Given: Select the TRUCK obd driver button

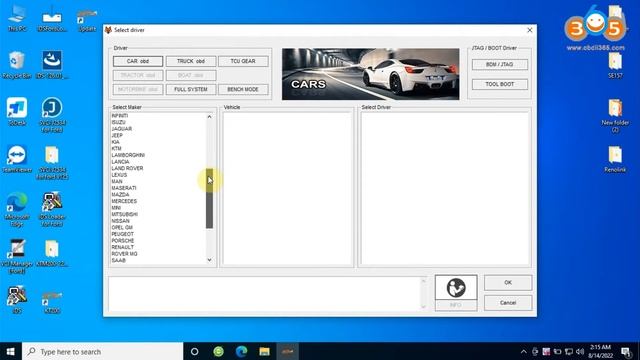Looking at the screenshot, I should [x=191, y=61].
